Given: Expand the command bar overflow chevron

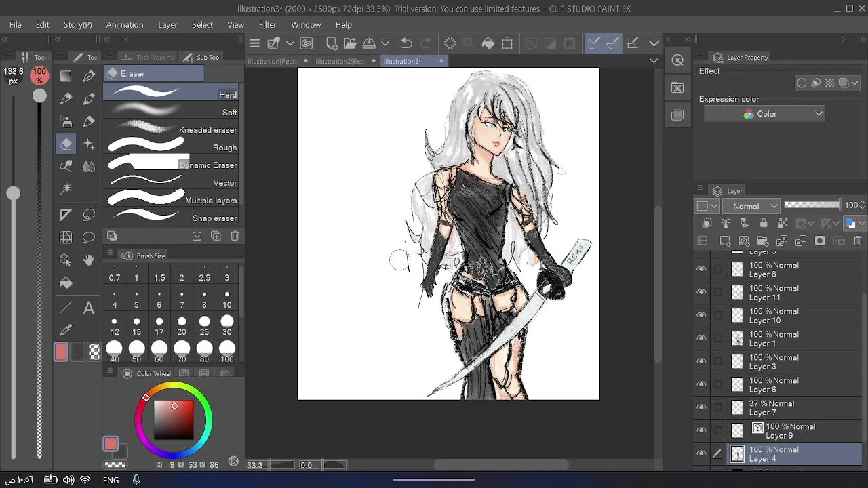Looking at the screenshot, I should (x=654, y=43).
